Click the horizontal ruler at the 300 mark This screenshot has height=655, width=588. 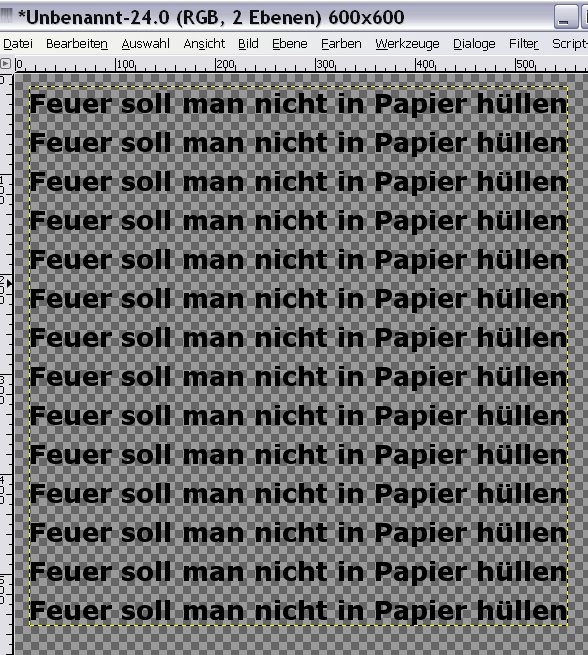coord(316,65)
